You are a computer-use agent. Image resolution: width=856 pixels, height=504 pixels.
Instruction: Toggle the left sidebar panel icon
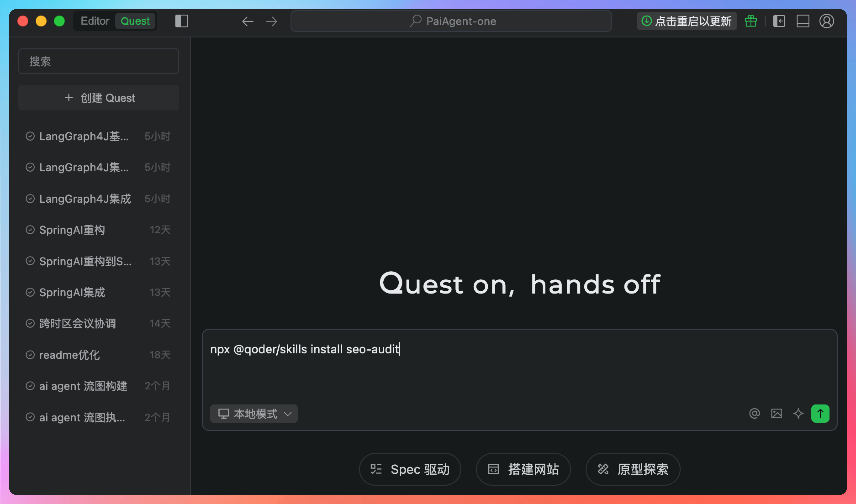coord(182,21)
